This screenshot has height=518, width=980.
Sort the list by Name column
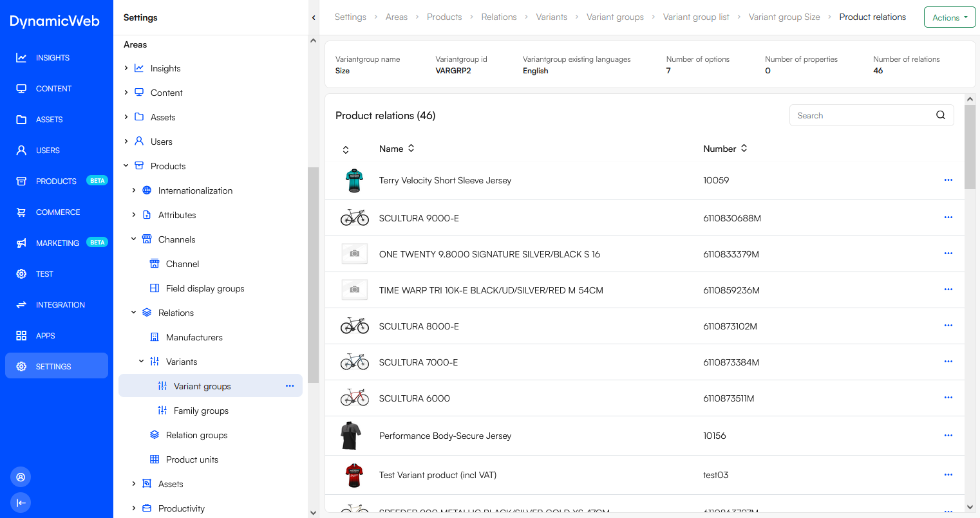pos(397,149)
